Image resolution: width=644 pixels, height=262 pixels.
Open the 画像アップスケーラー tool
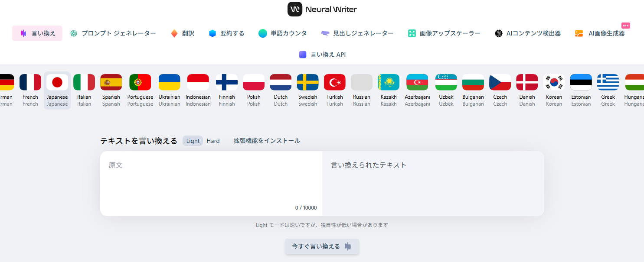(x=444, y=33)
